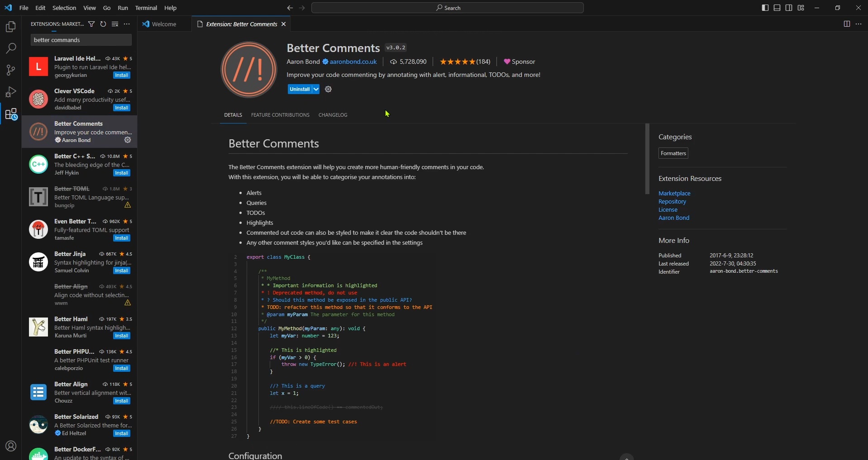Click the top command center Search box

(x=448, y=8)
